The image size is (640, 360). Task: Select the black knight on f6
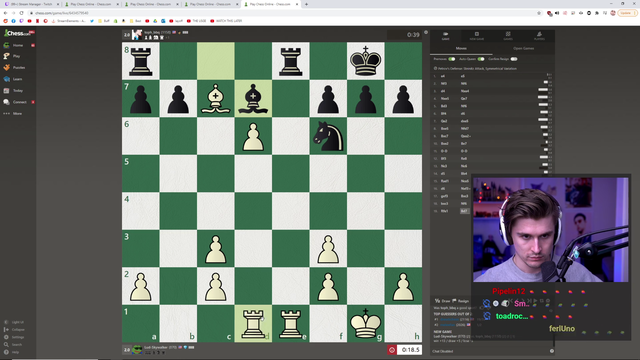pos(328,136)
